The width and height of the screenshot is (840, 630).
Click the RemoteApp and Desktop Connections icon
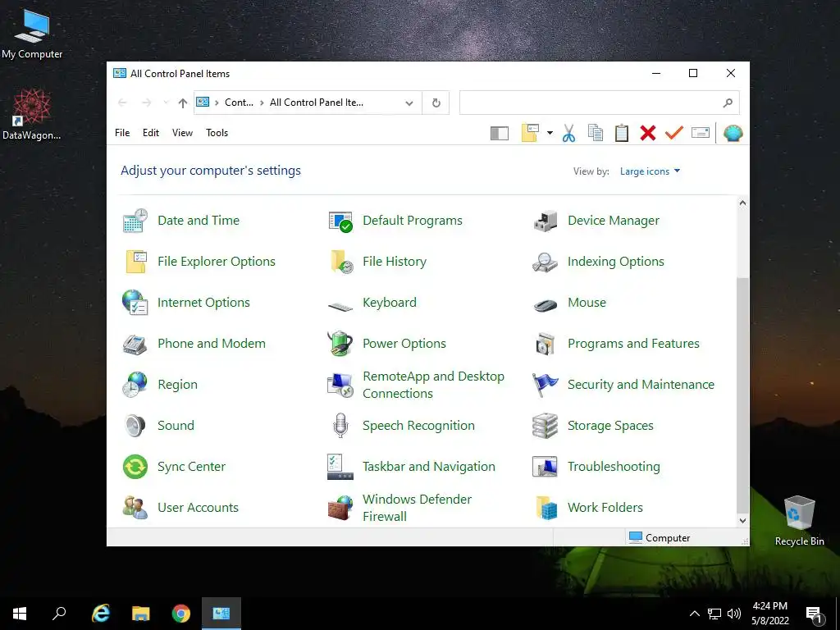point(340,385)
